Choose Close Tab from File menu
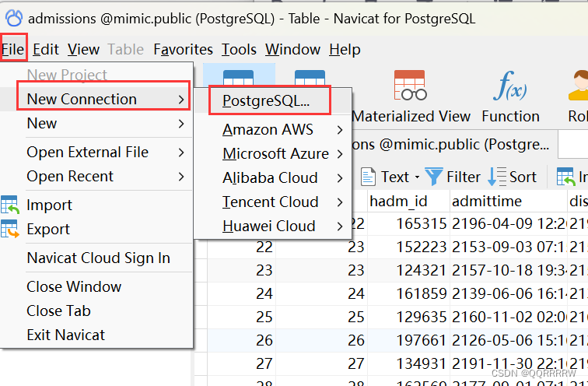Image resolution: width=588 pixels, height=386 pixels. pos(96,311)
